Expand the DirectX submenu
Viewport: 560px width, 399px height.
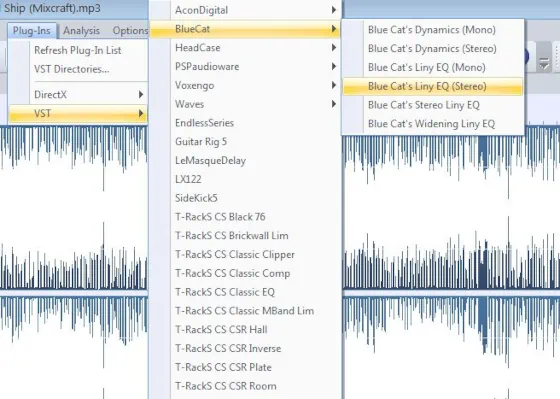click(78, 95)
